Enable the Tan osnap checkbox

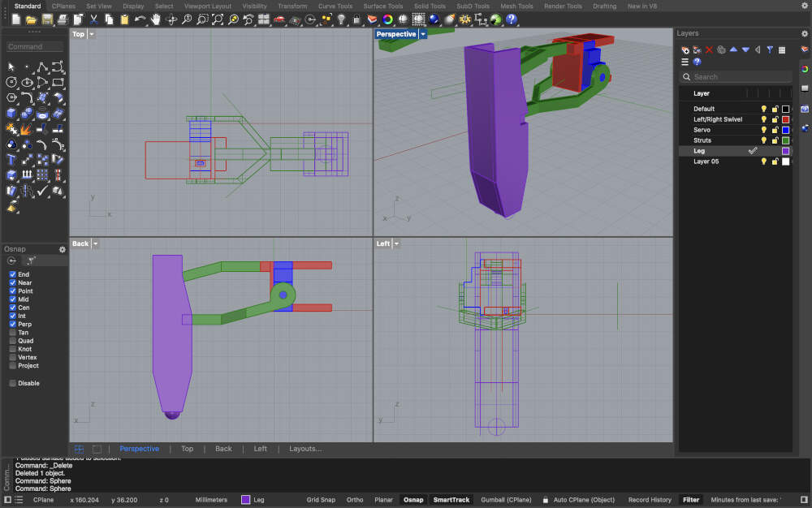click(x=12, y=332)
